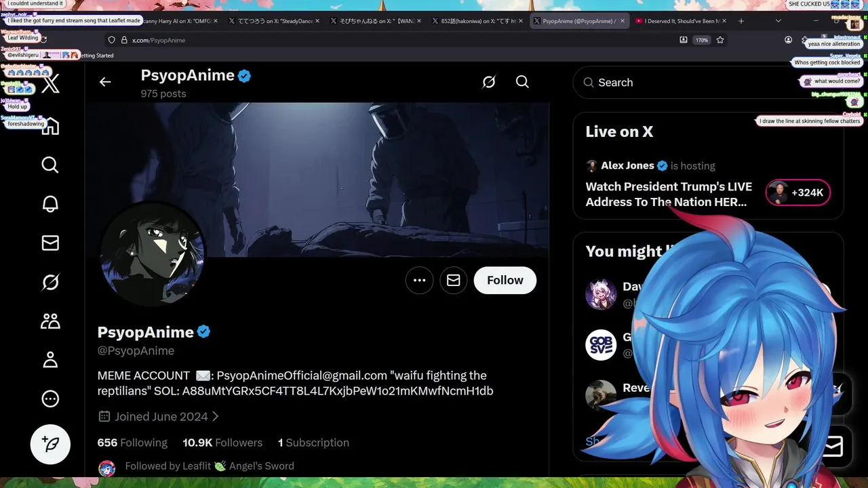The height and width of the screenshot is (488, 868).
Task: Click the white-haired suggested account avatar
Action: click(x=601, y=295)
